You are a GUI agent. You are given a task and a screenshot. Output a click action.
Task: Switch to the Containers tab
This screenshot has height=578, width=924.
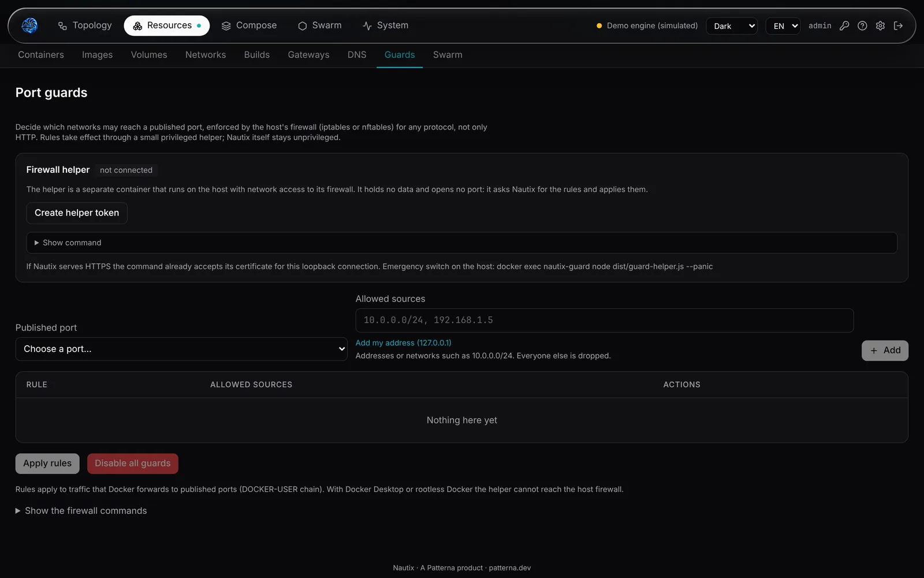41,55
